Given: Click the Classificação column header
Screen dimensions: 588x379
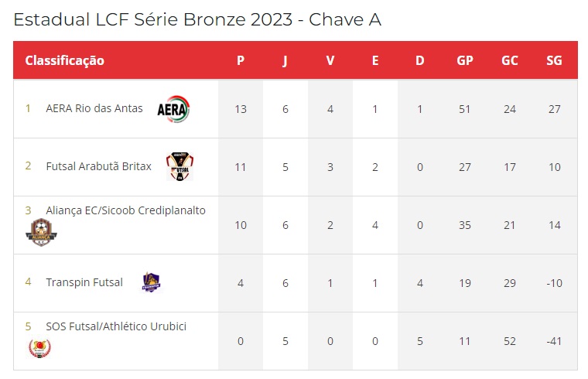Looking at the screenshot, I should coord(64,60).
